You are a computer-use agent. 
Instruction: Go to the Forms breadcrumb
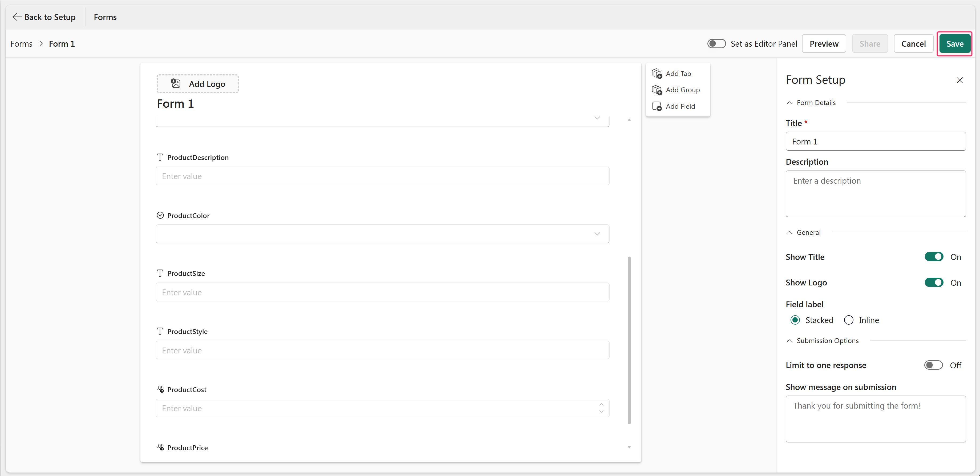point(21,44)
